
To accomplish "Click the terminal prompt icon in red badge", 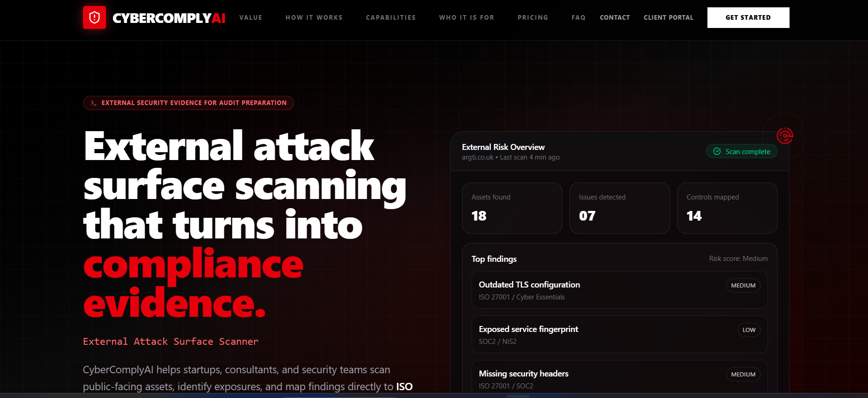I will coord(94,103).
